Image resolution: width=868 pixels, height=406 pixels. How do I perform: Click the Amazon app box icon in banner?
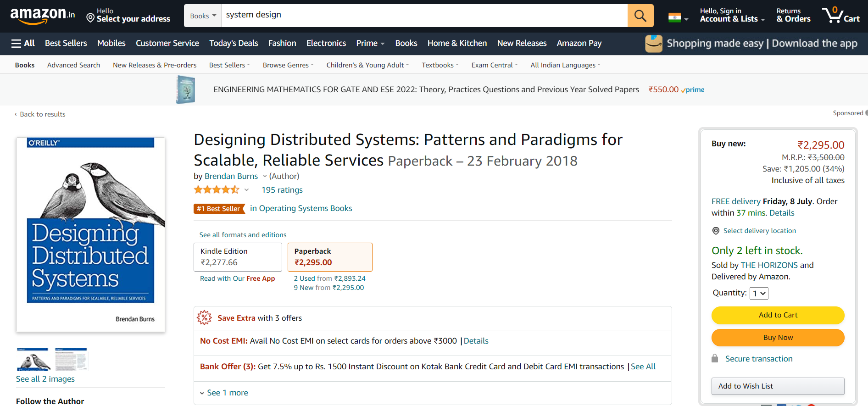654,44
